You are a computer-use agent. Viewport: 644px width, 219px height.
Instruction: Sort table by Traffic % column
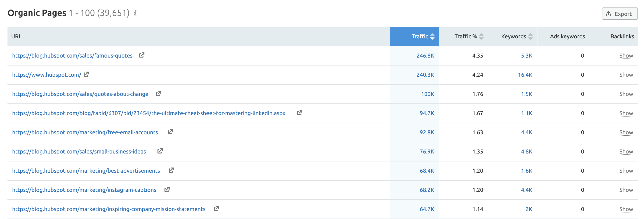coord(464,36)
